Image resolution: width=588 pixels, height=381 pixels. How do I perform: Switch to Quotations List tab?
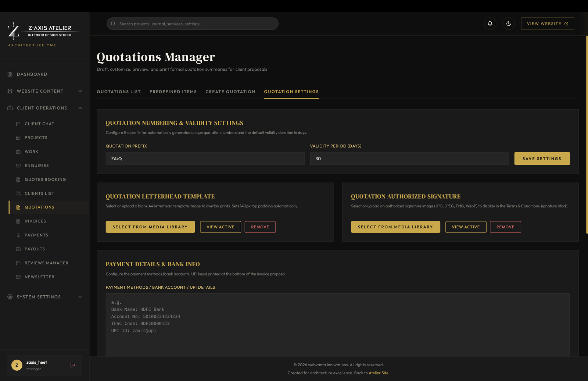[119, 92]
